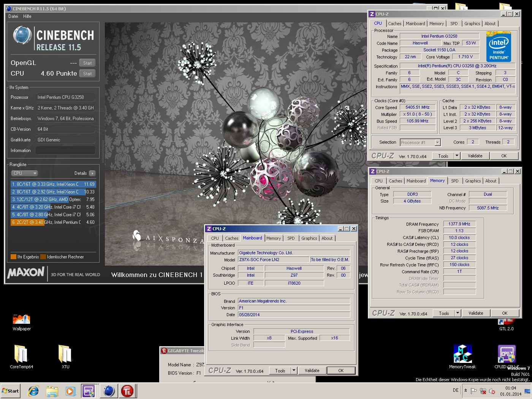Click the taskbar clock 01:04
This screenshot has height=399, width=532.
511,388
